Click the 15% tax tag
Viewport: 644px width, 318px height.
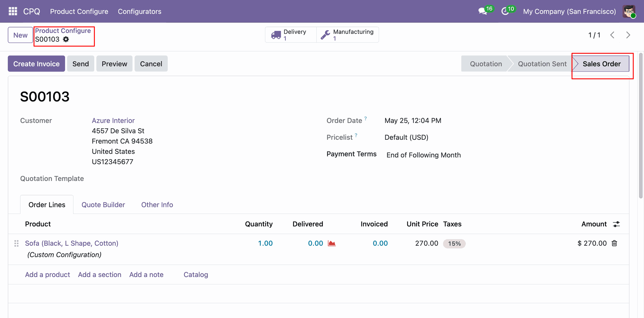coord(454,244)
